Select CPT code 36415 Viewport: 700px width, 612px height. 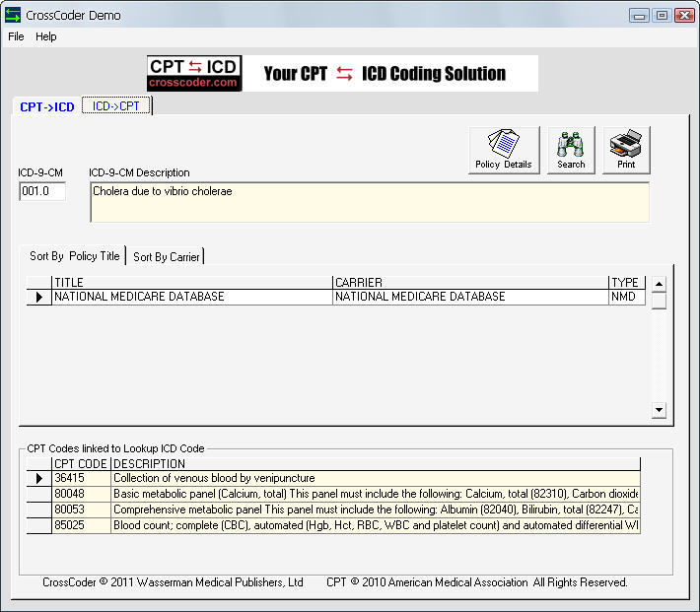click(81, 478)
